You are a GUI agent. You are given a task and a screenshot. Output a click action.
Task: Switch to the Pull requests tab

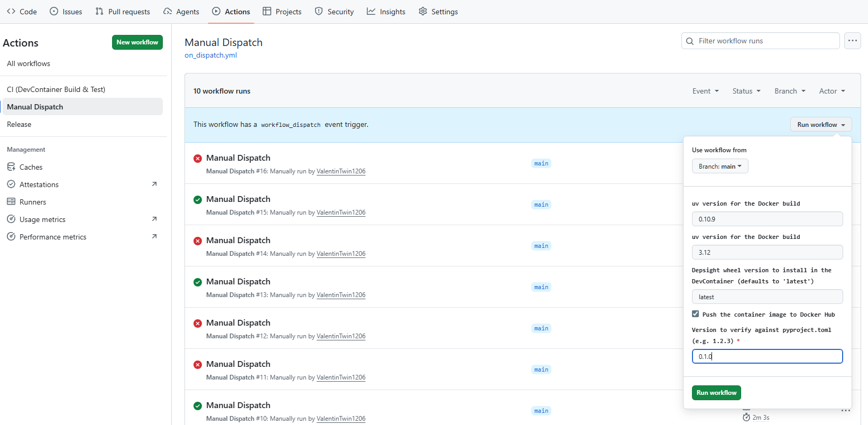(x=123, y=12)
